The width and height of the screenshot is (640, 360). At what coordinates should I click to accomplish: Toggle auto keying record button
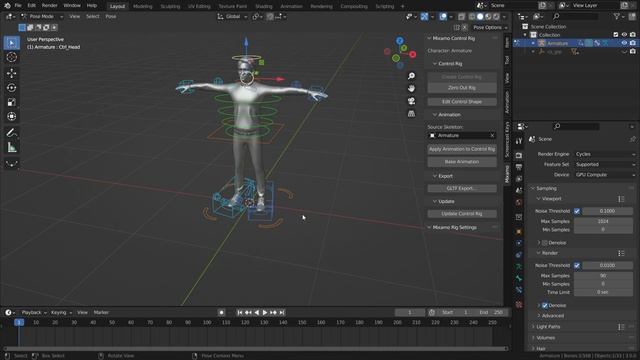coord(221,313)
